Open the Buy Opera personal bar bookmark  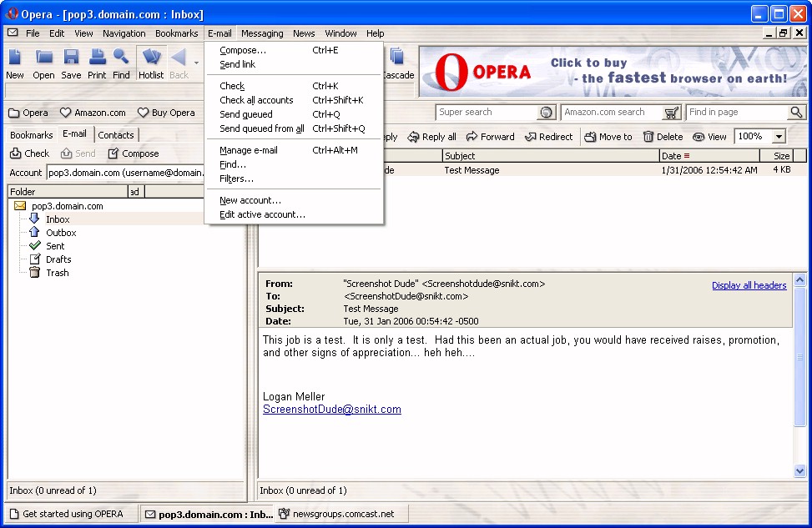(166, 113)
